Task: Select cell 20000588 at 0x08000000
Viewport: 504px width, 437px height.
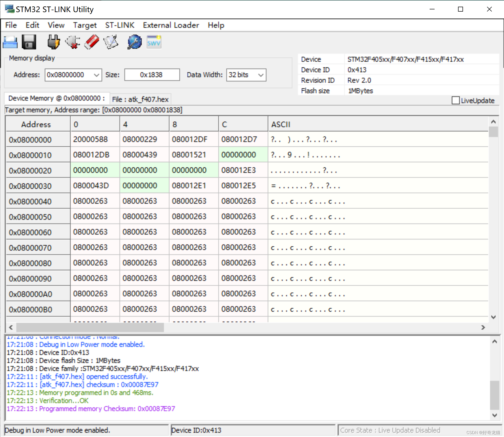Action: 95,139
